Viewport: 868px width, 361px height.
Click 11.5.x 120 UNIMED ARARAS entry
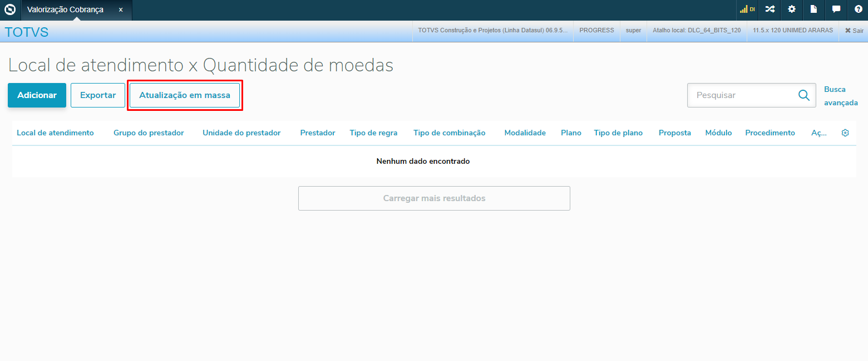coord(793,31)
